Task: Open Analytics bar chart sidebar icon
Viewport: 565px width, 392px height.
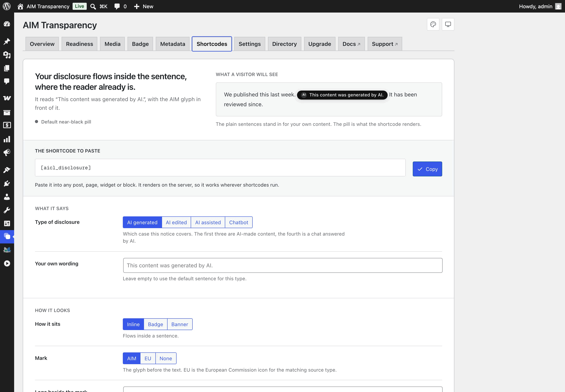Action: pos(7,139)
